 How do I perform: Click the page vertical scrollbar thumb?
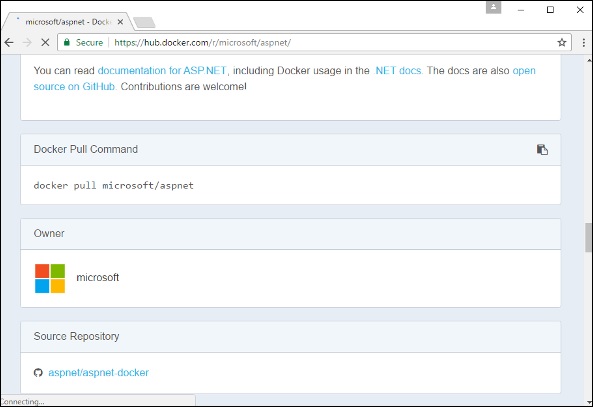point(588,238)
